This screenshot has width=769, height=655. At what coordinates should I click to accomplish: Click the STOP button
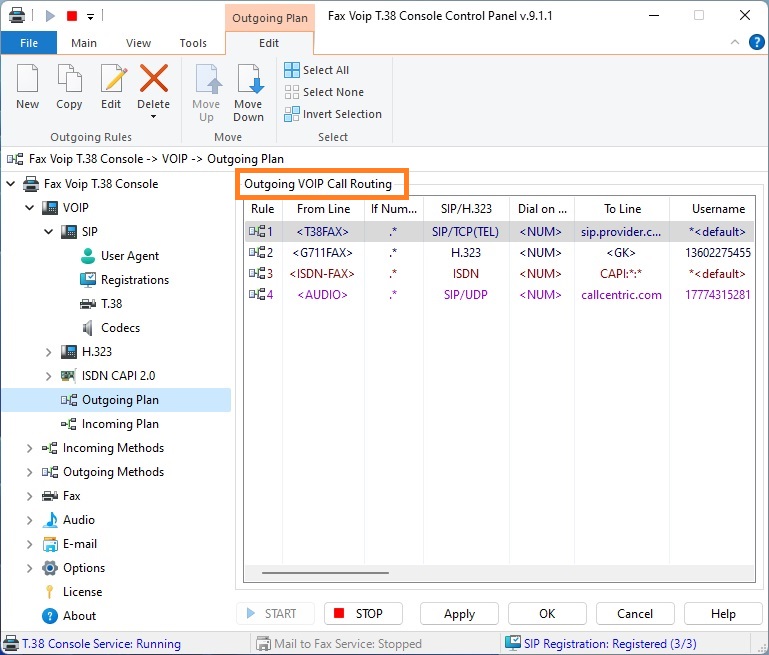pos(363,614)
